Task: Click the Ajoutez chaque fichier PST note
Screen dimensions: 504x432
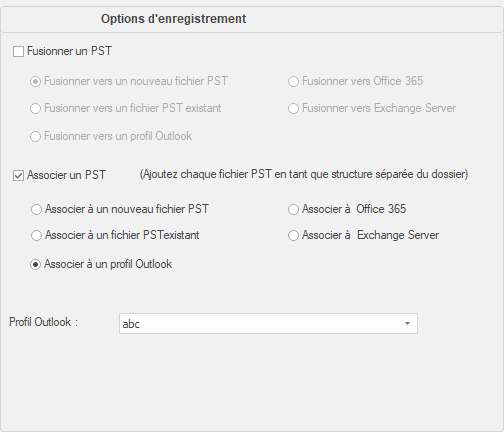Action: pyautogui.click(x=304, y=174)
